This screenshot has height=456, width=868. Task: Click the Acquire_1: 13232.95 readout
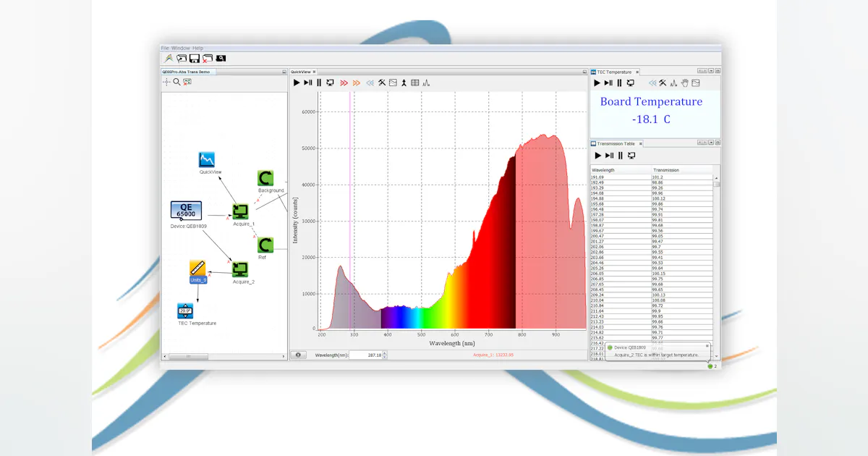(493, 355)
